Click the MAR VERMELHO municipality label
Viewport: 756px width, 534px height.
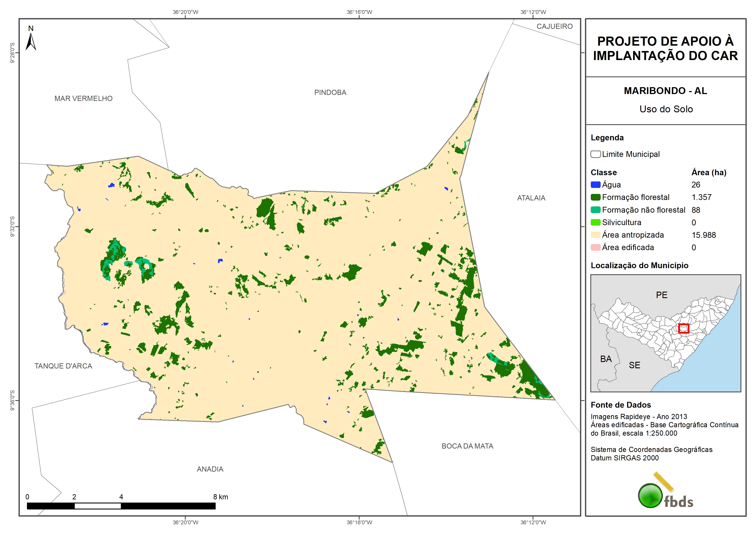coord(83,98)
